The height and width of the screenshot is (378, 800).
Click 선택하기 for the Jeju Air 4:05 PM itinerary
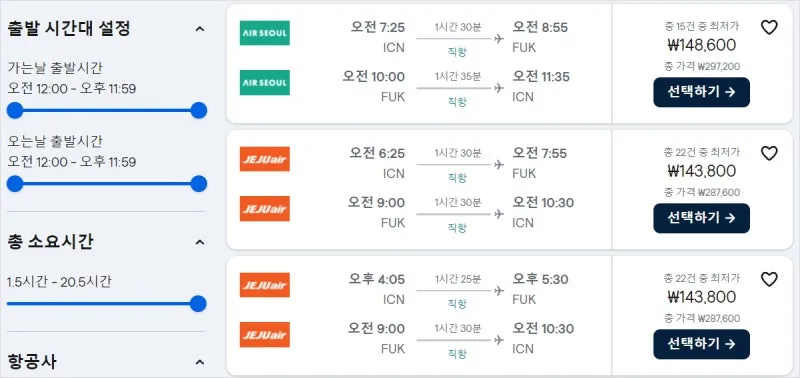click(x=702, y=344)
